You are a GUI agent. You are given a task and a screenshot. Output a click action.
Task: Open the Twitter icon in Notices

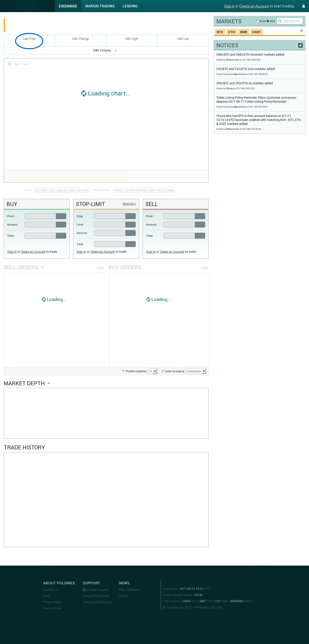300,45
